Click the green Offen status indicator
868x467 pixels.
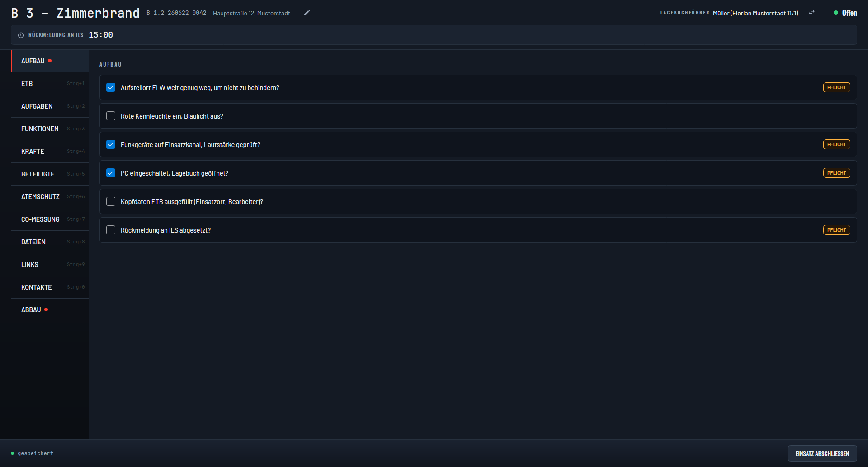click(845, 13)
